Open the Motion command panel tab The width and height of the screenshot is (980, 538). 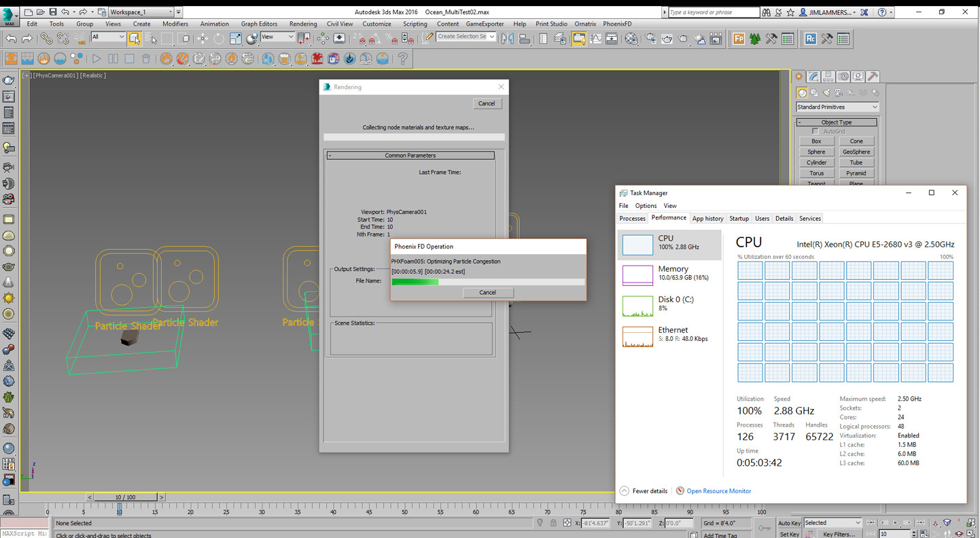coord(843,76)
